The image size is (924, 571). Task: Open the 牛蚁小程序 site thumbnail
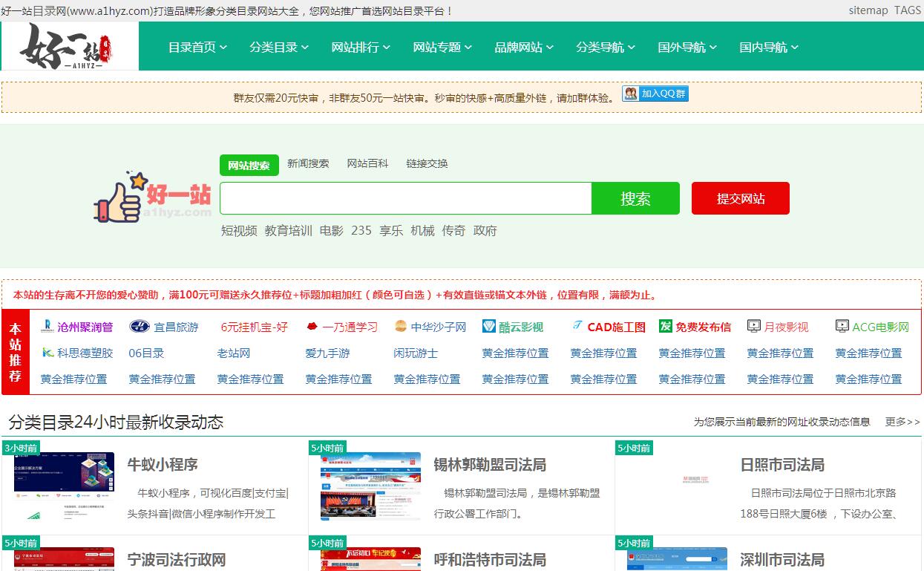[64, 486]
